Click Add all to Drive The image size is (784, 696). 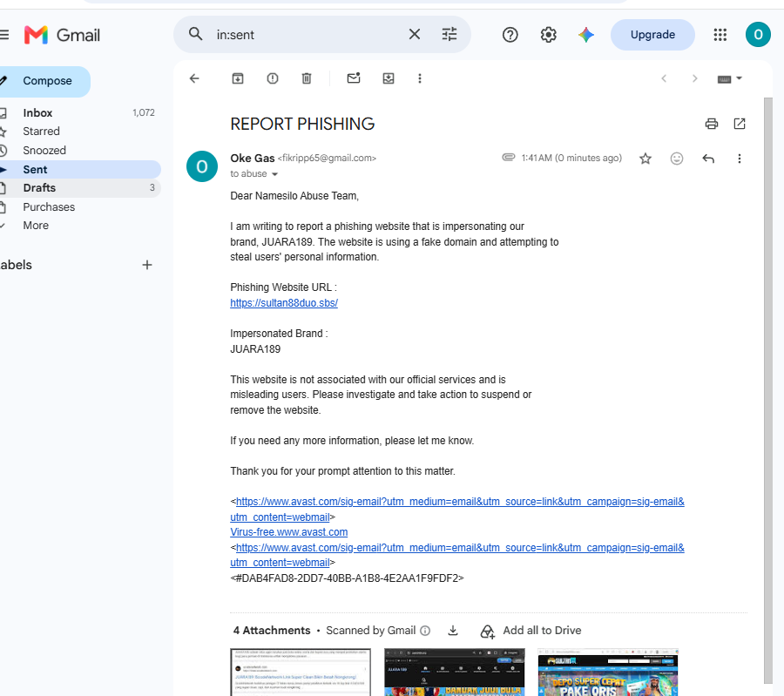(531, 631)
